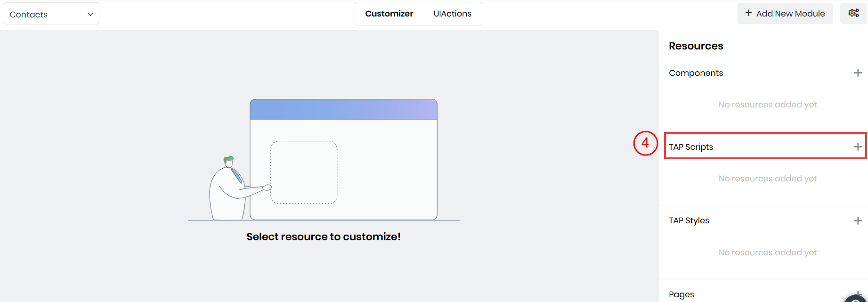
Task: Add a page using the Pages plus icon
Action: [858, 293]
